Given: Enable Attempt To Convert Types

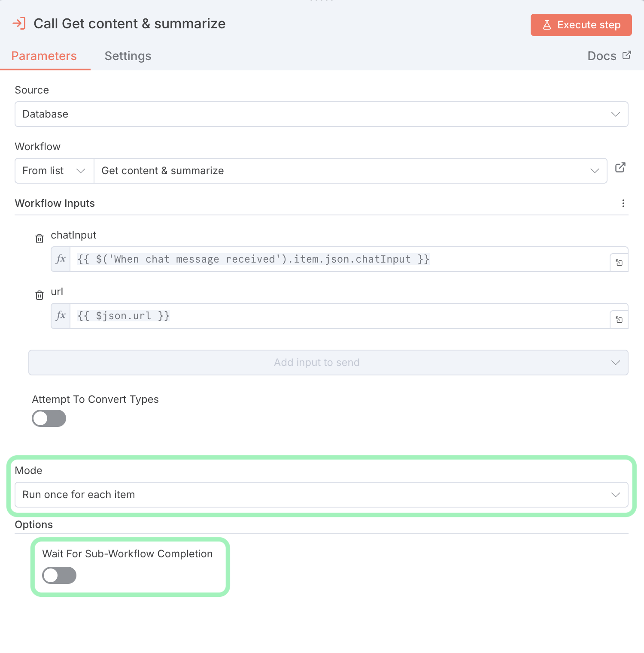Looking at the screenshot, I should pos(49,418).
